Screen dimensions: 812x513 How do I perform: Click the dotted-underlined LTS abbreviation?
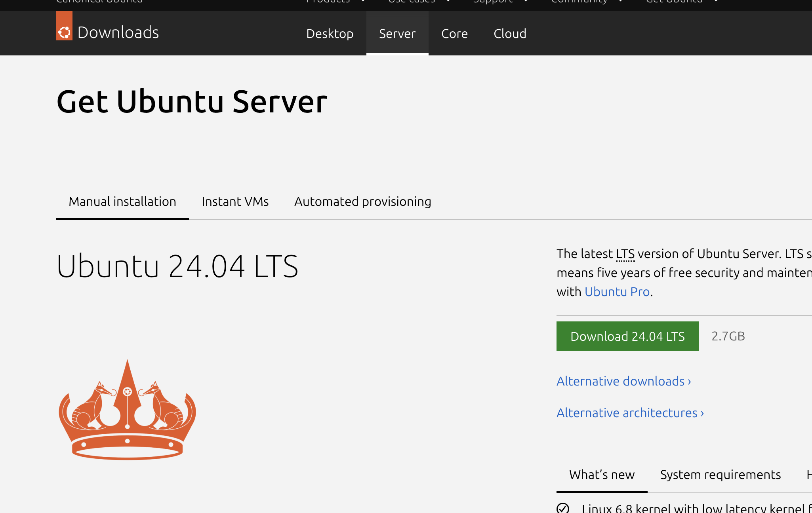(625, 254)
